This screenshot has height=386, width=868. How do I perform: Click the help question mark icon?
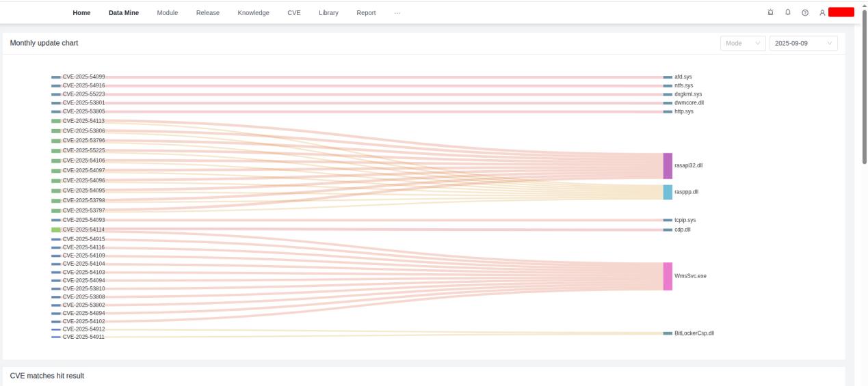(805, 12)
